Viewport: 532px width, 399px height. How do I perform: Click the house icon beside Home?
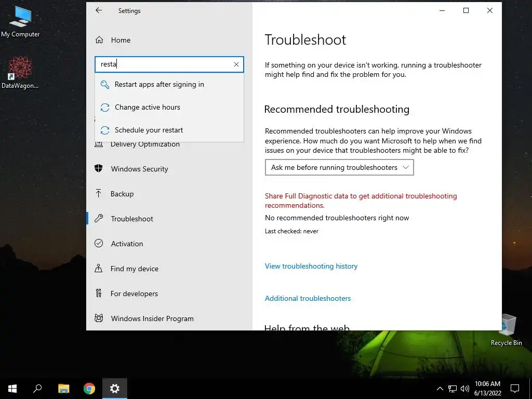tap(99, 40)
